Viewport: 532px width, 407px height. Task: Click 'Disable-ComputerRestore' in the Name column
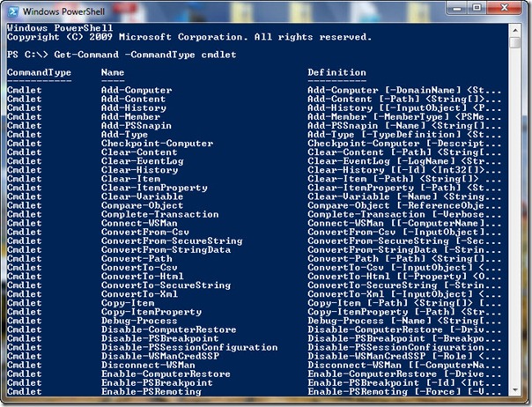(x=168, y=329)
